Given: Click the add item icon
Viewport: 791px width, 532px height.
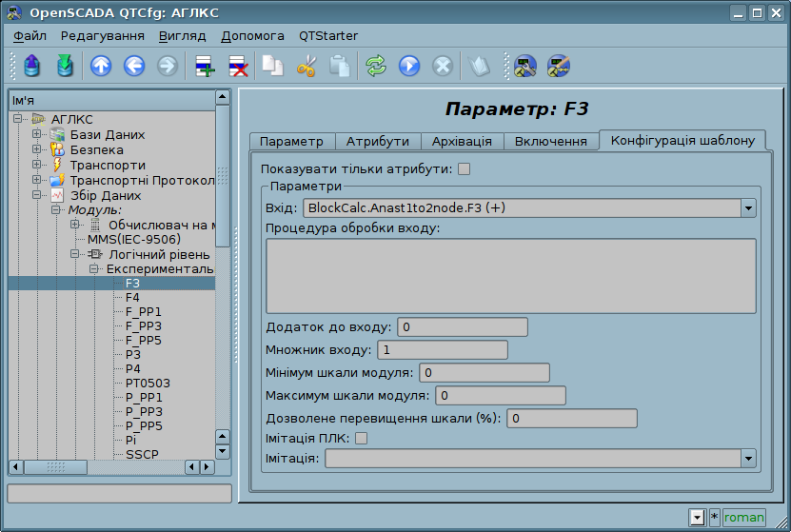Looking at the screenshot, I should pyautogui.click(x=205, y=66).
